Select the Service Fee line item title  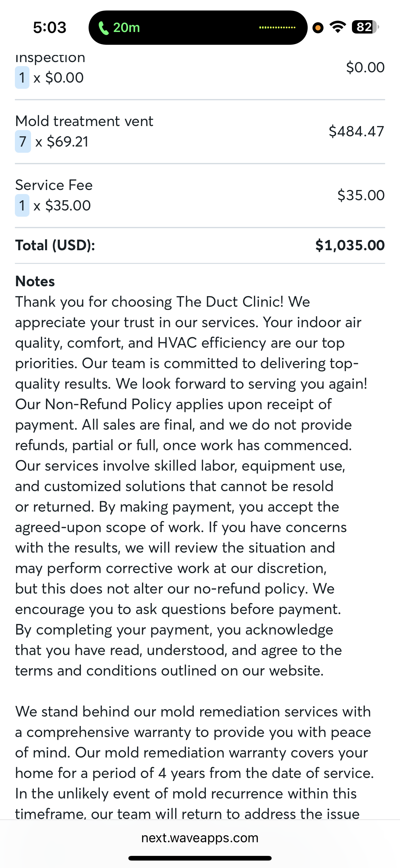pyautogui.click(x=54, y=185)
